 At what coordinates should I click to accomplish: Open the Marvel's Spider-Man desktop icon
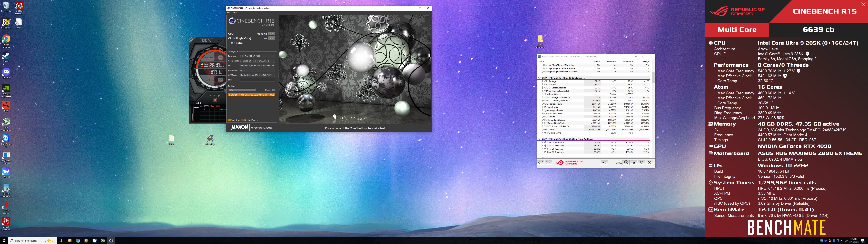pos(6,224)
